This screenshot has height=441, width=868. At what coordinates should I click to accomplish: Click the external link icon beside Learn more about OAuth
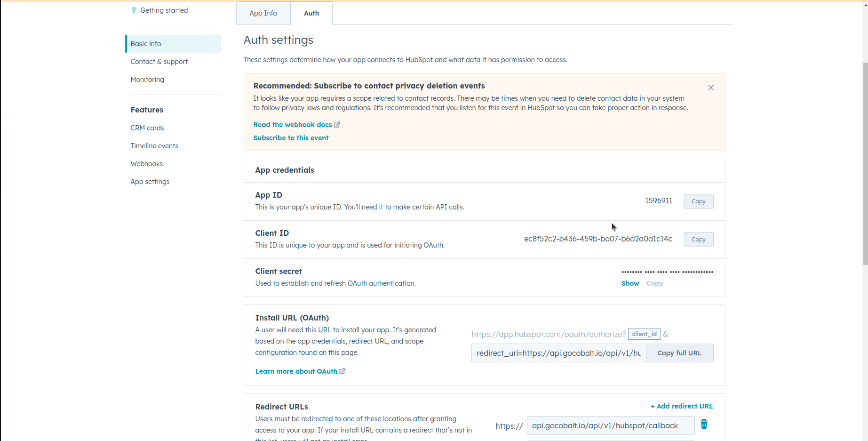point(342,371)
